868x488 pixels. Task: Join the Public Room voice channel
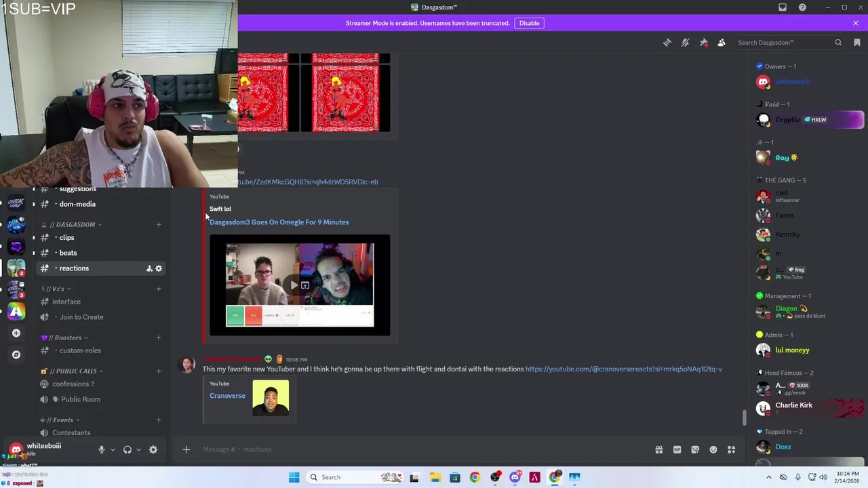pos(100,399)
